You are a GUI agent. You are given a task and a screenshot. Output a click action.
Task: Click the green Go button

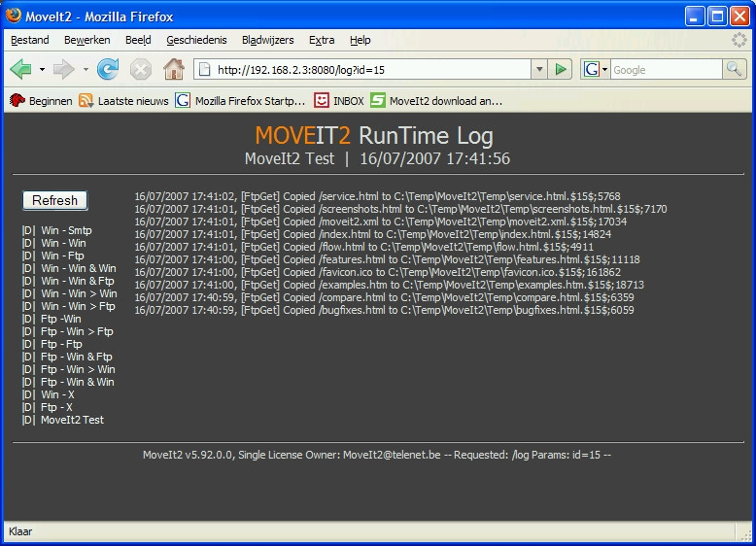click(561, 69)
